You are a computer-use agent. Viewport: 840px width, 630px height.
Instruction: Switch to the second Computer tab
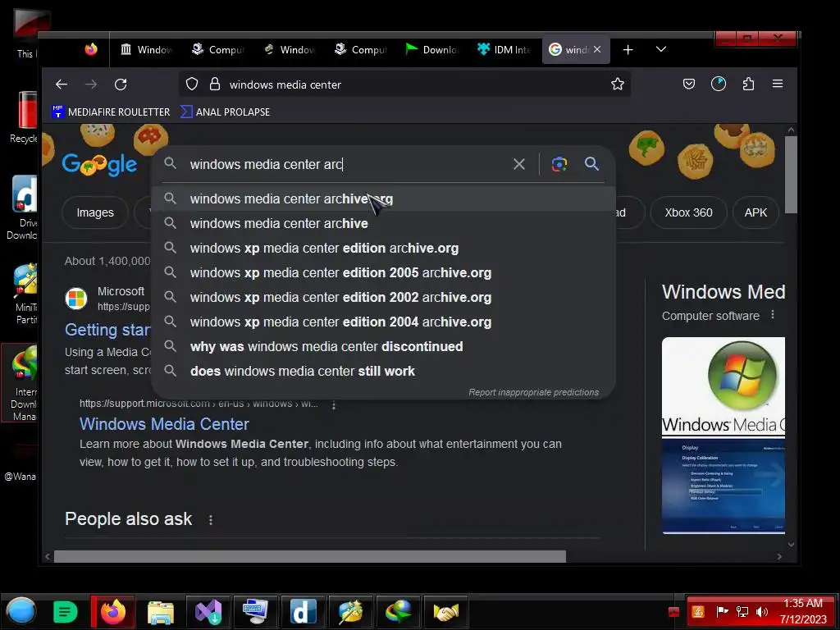(361, 50)
